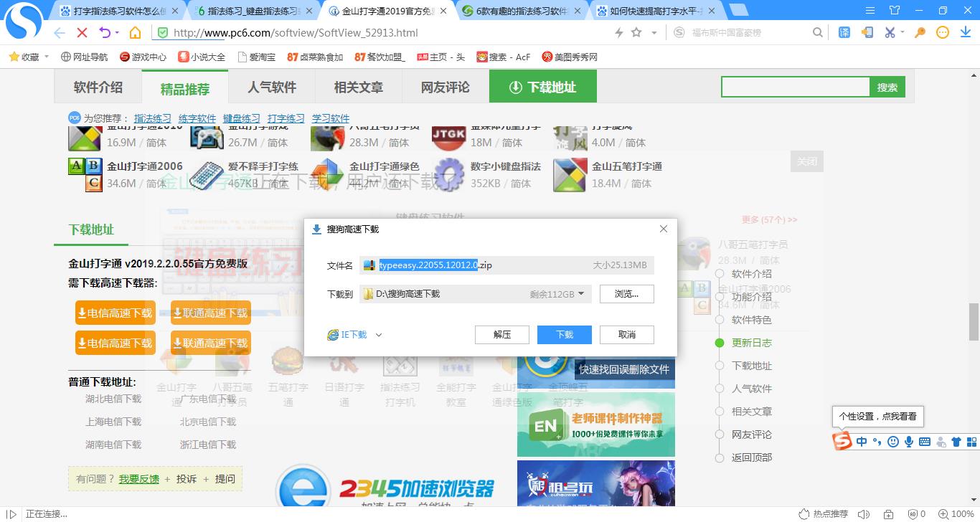
Task: Switch to the 指法练习_键盘指法练习 browser tab
Action: coord(253,11)
